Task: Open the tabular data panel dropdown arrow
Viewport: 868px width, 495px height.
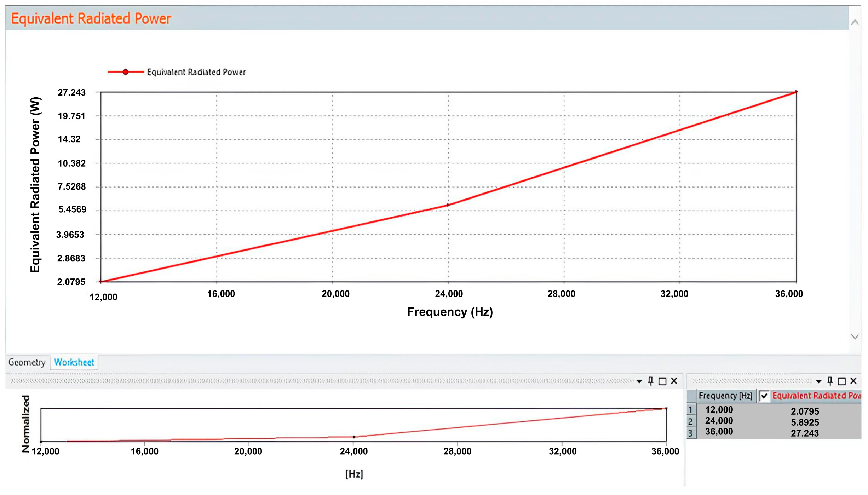Action: [x=818, y=381]
